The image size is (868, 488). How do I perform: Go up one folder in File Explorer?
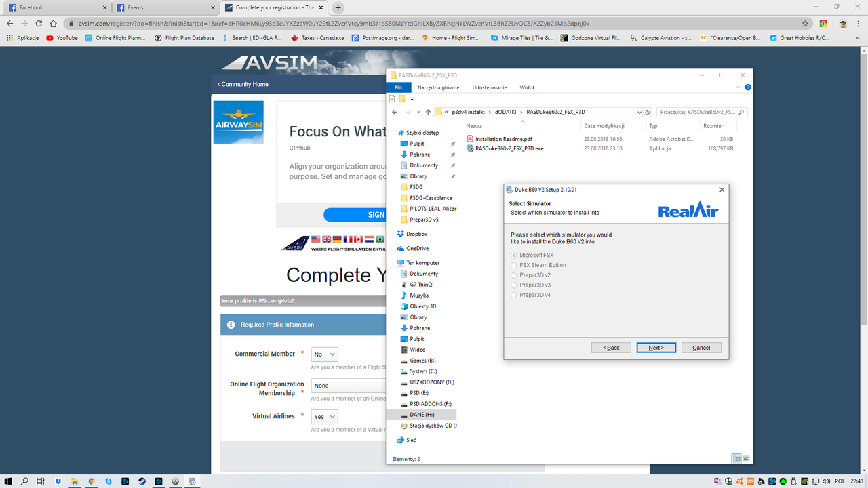tap(428, 112)
